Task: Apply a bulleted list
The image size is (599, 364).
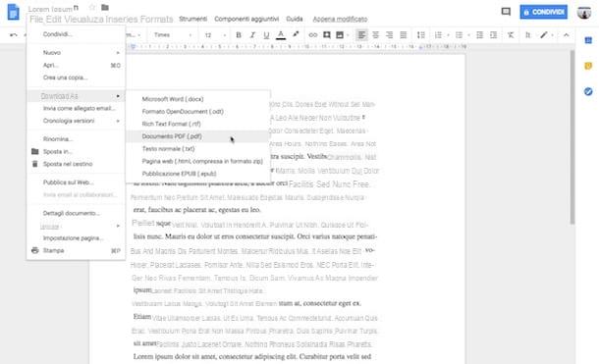Action: point(459,35)
